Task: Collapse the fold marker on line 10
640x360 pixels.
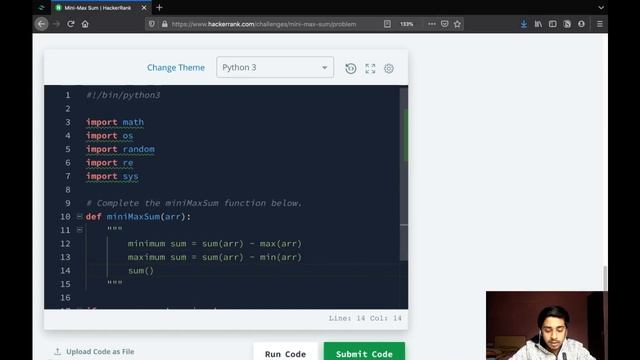Action: point(80,216)
